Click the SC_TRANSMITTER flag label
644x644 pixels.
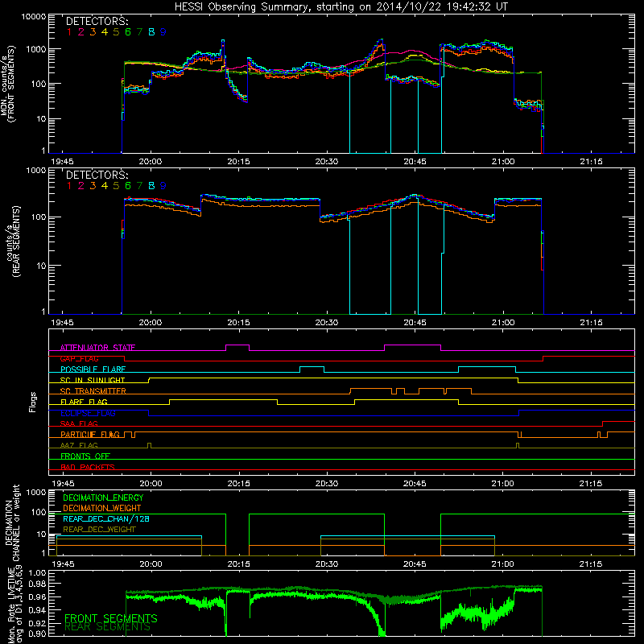click(93, 391)
